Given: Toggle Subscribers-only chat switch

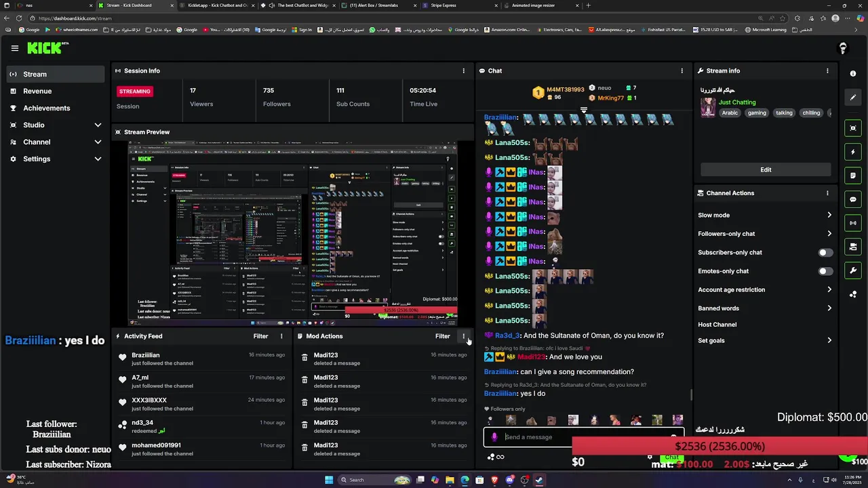Looking at the screenshot, I should pos(825,253).
